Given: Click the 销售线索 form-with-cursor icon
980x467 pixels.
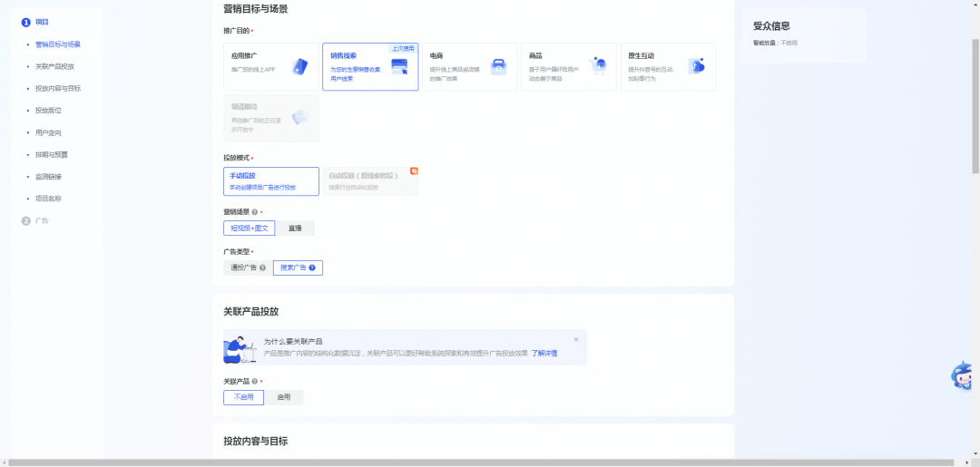Looking at the screenshot, I should (399, 67).
